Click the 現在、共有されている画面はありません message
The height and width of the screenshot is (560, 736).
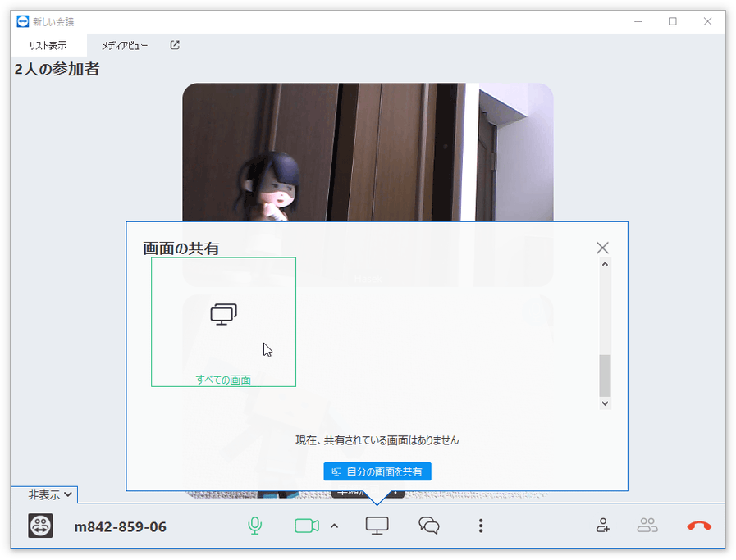tap(377, 440)
